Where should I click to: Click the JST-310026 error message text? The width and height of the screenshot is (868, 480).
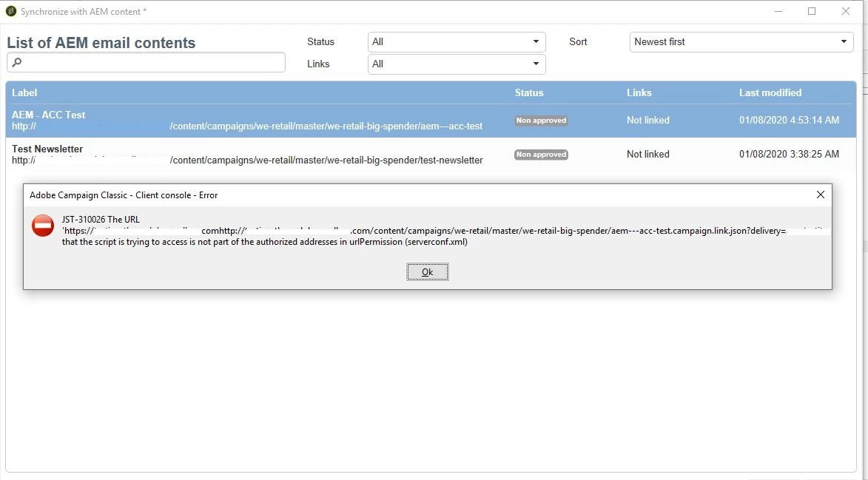tap(446, 231)
